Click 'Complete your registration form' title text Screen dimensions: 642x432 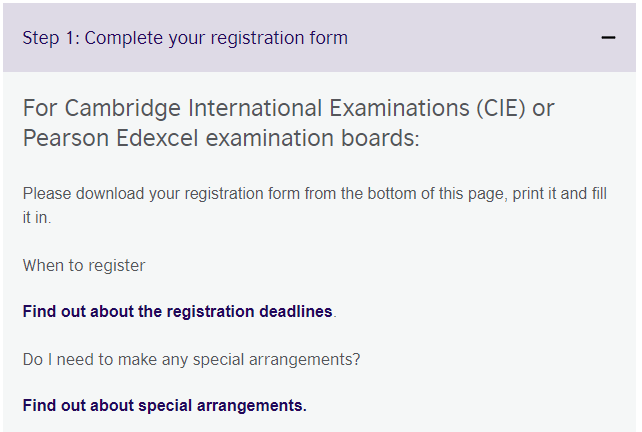tap(216, 38)
